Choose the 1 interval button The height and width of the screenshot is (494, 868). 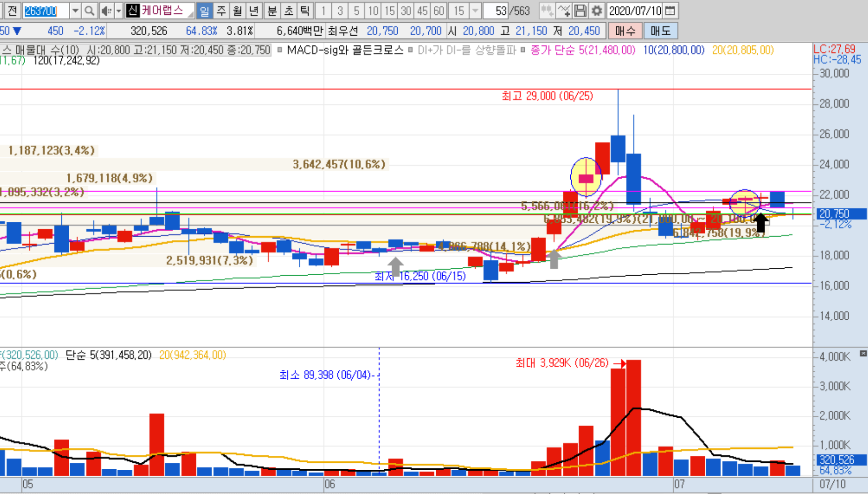click(x=323, y=10)
